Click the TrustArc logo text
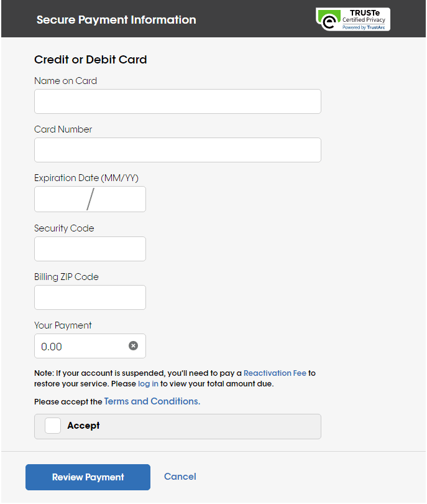 click(364, 26)
